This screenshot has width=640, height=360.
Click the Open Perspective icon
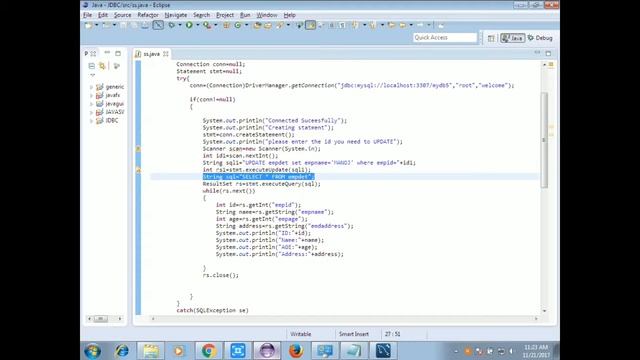point(491,38)
